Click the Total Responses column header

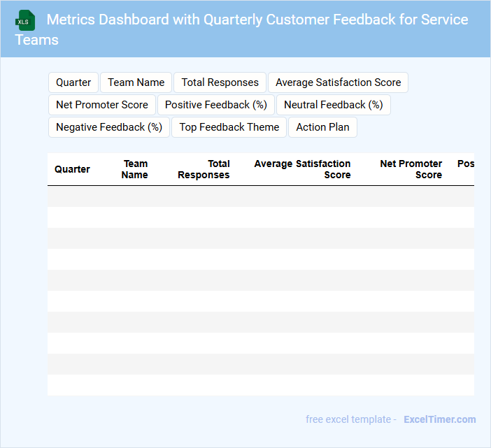204,169
